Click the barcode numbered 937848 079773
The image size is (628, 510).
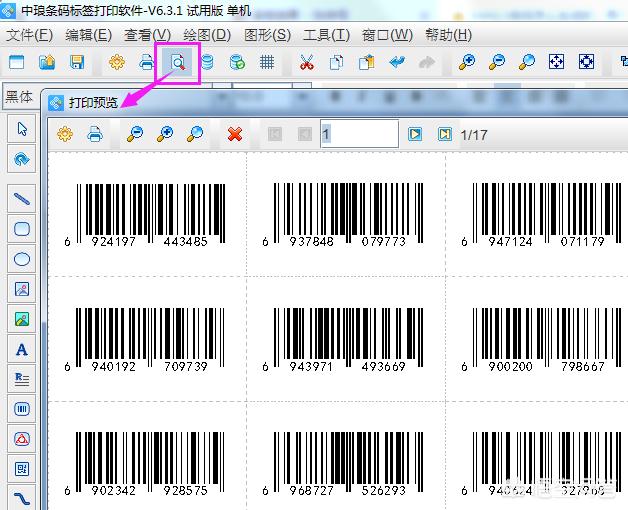[x=343, y=215]
